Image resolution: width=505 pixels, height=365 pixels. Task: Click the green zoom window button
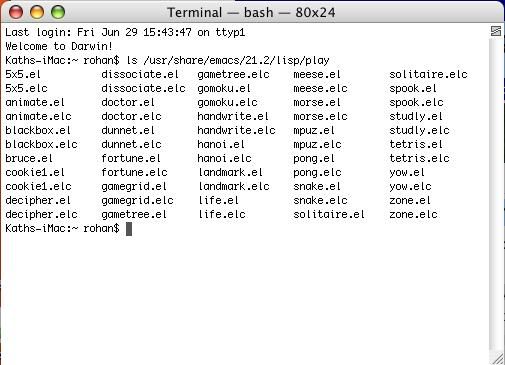(x=58, y=12)
